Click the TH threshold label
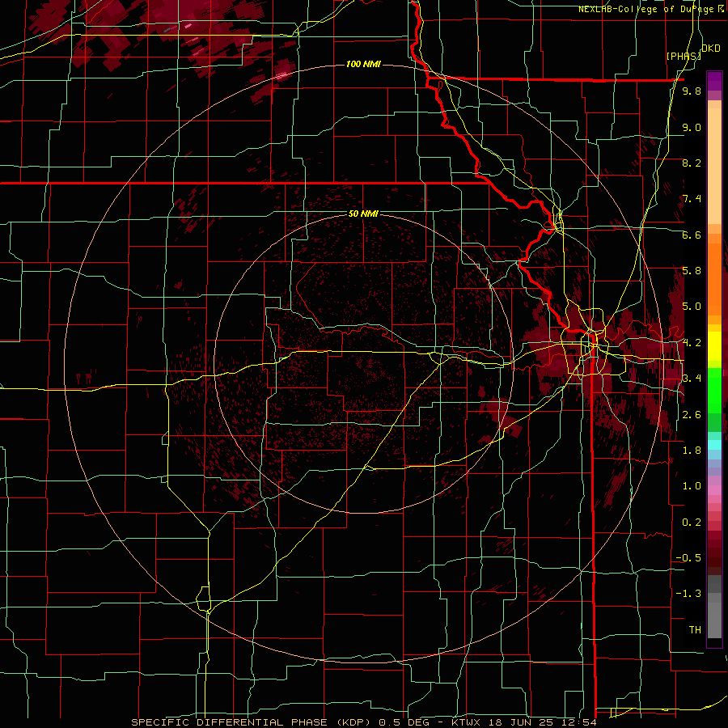The height and width of the screenshot is (728, 728). (x=695, y=630)
